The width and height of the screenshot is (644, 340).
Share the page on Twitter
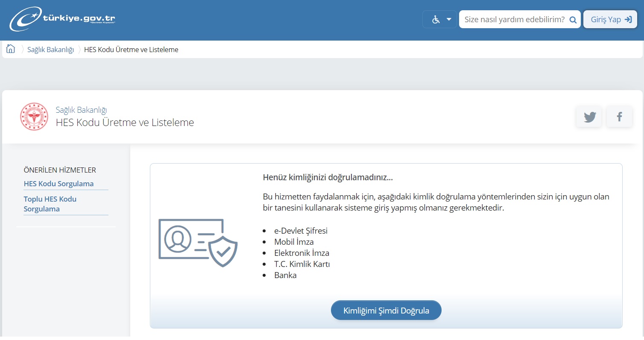[589, 117]
